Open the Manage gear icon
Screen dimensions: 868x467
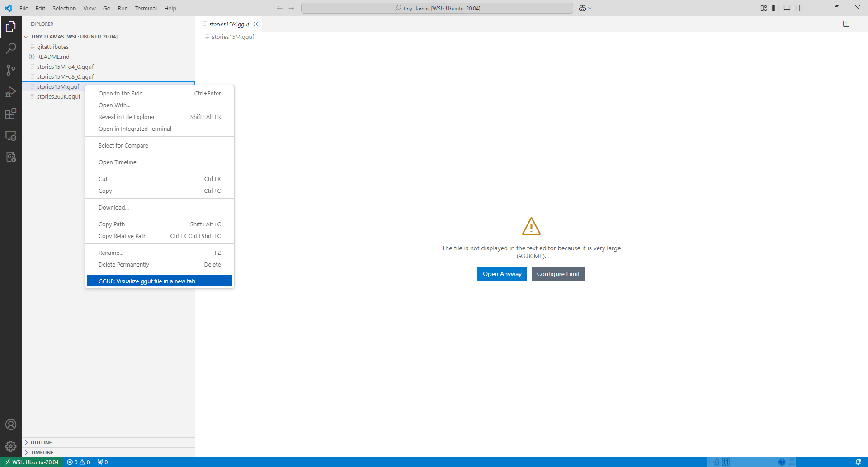(x=11, y=446)
